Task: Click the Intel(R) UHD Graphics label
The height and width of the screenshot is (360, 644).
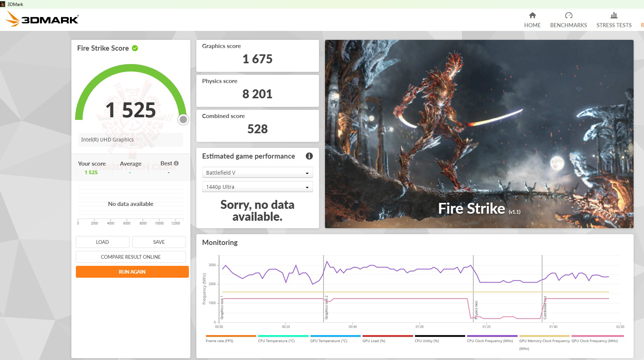Action: pyautogui.click(x=107, y=140)
